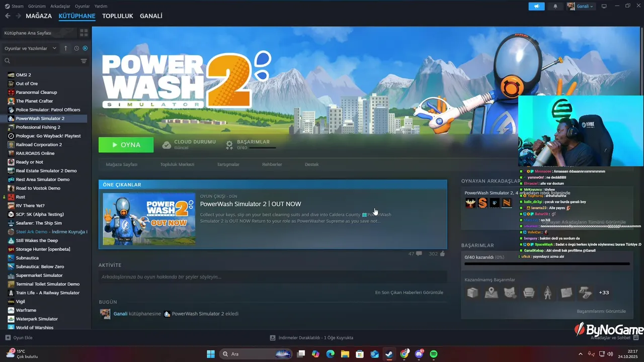
Task: Click the achievements 0/40 progress bar
Action: 547,263
